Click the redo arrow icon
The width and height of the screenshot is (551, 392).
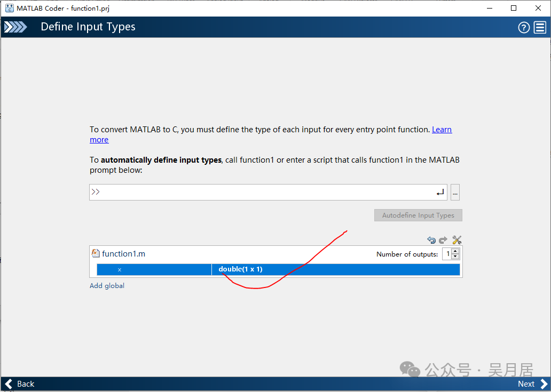coord(444,240)
